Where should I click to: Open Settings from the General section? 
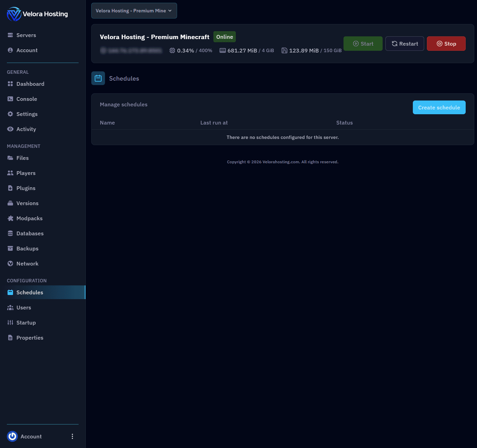pyautogui.click(x=27, y=114)
